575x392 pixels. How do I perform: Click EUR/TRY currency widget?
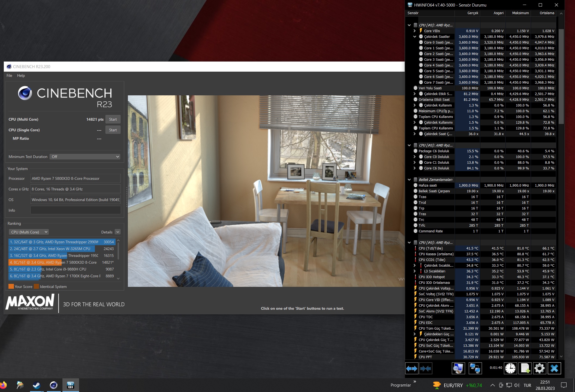457,385
